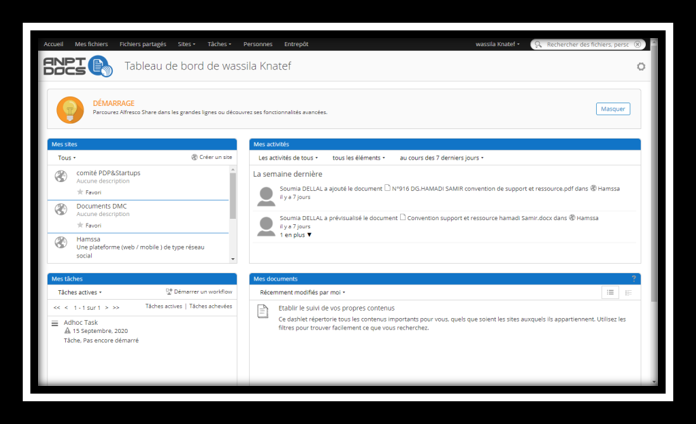
Task: Click globe icon of Hamssa site
Action: pyautogui.click(x=61, y=242)
